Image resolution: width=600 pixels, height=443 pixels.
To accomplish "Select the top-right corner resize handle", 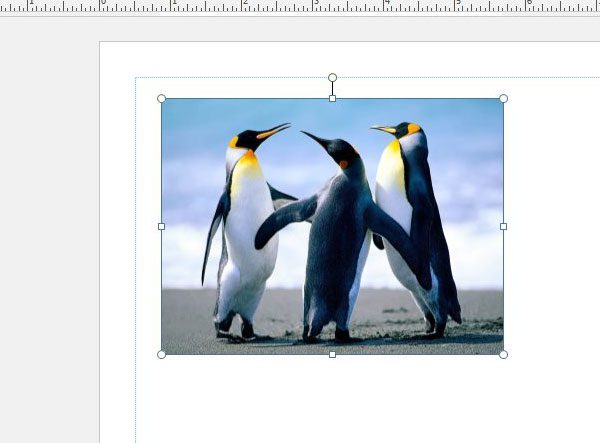I will pos(504,99).
